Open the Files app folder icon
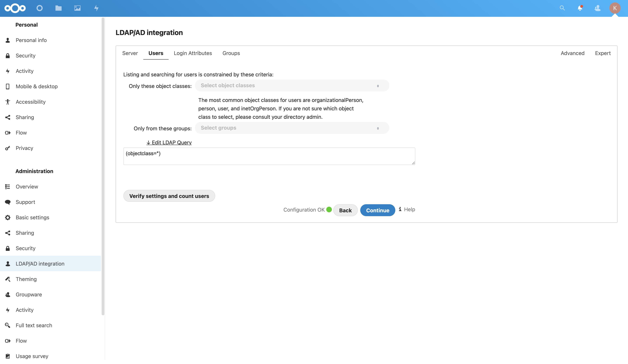 (58, 8)
